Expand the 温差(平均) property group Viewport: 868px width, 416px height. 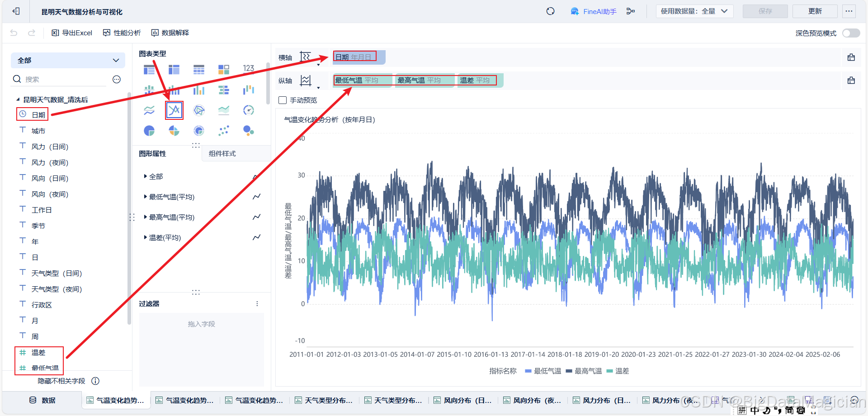[145, 237]
